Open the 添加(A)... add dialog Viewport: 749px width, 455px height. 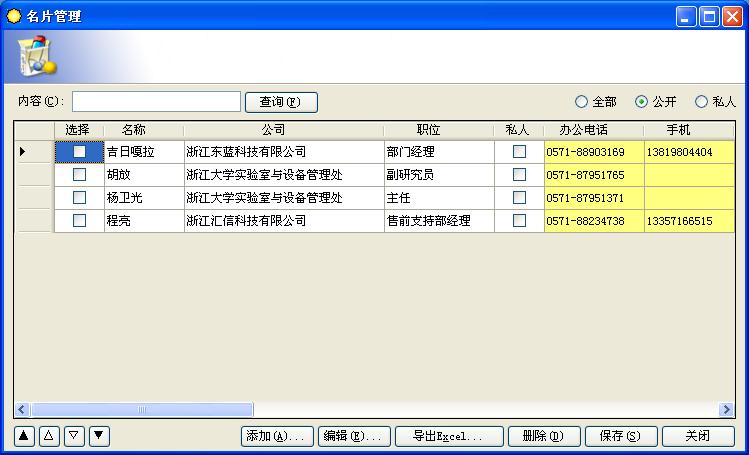(x=278, y=436)
